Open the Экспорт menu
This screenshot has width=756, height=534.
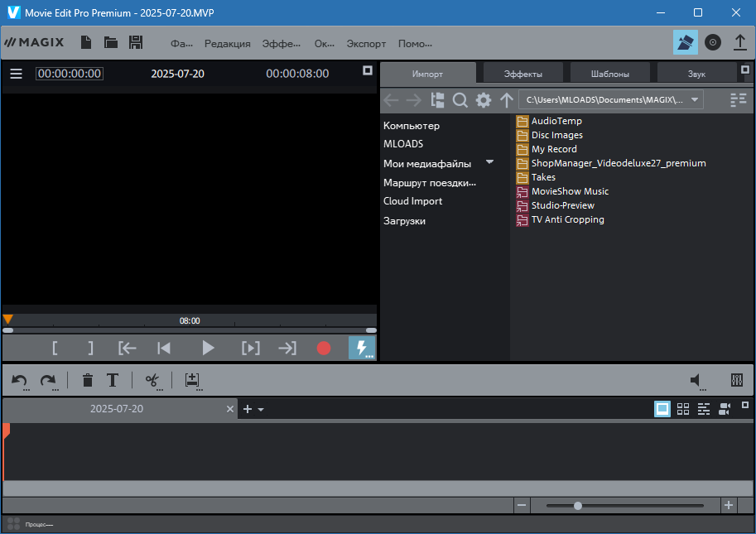pos(366,44)
